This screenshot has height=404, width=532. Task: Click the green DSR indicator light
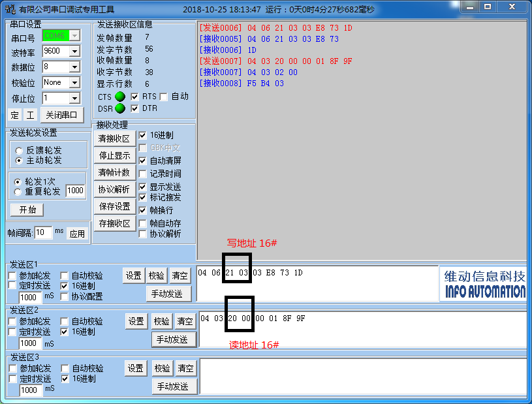click(x=120, y=108)
